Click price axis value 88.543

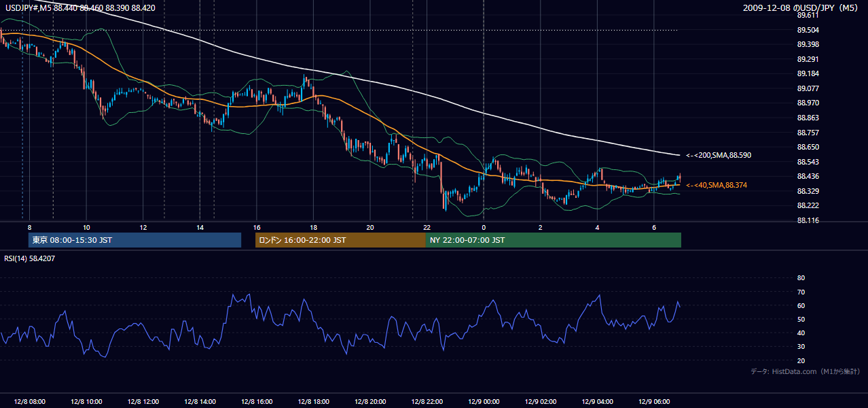point(807,162)
